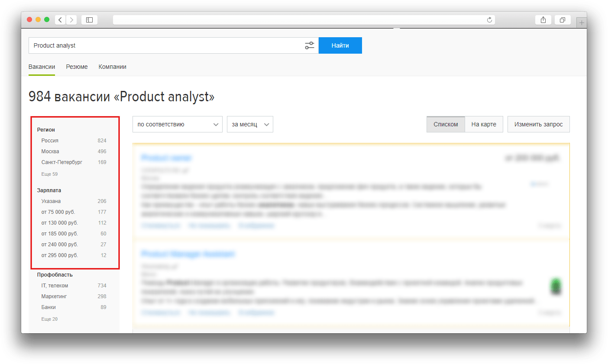
Task: Click the Safari share icon
Action: click(x=543, y=20)
